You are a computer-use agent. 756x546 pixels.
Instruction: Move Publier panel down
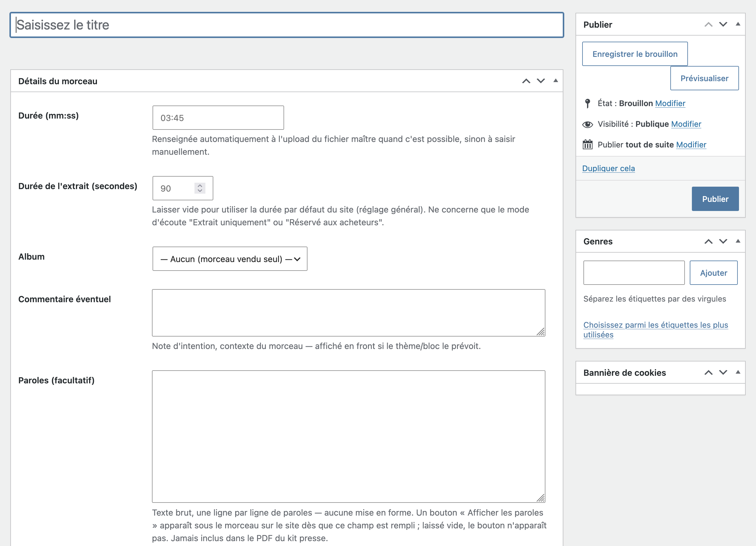click(x=723, y=24)
